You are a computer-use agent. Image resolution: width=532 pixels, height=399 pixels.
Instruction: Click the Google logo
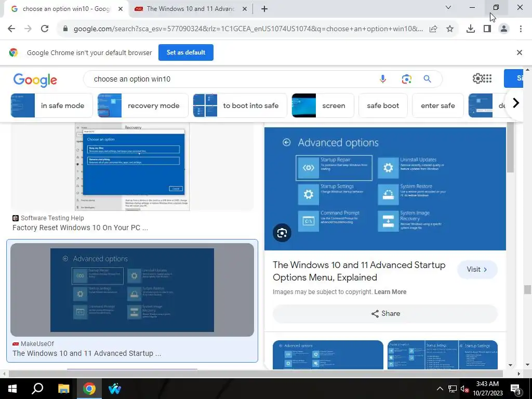point(35,80)
